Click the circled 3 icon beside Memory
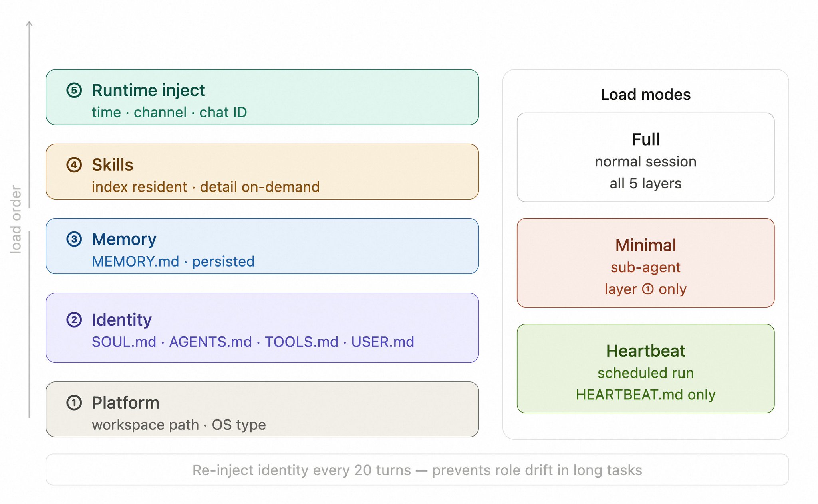 (x=74, y=239)
